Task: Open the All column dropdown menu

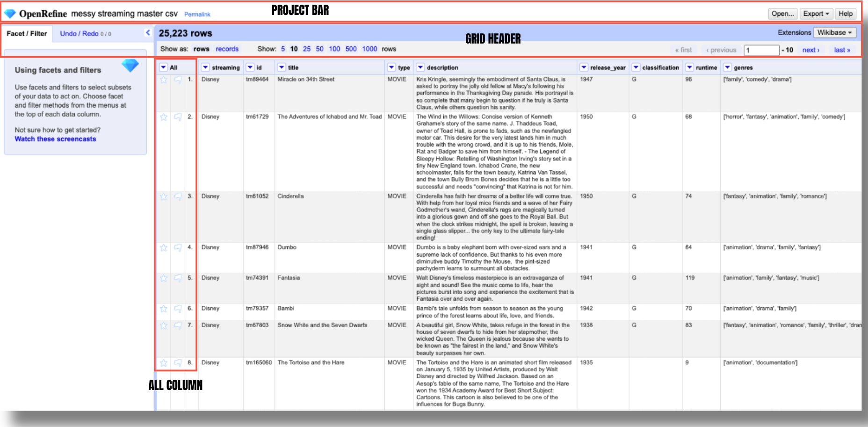Action: (163, 67)
